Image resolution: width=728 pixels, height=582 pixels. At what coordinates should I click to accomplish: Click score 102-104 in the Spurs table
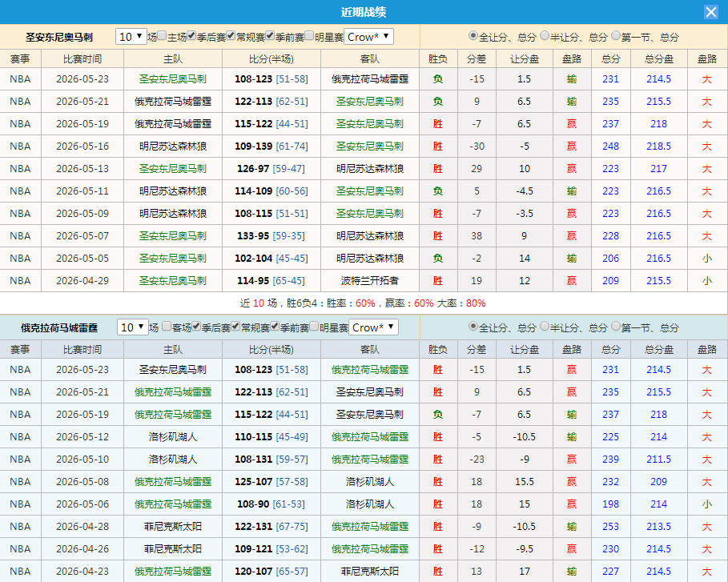[x=254, y=258]
